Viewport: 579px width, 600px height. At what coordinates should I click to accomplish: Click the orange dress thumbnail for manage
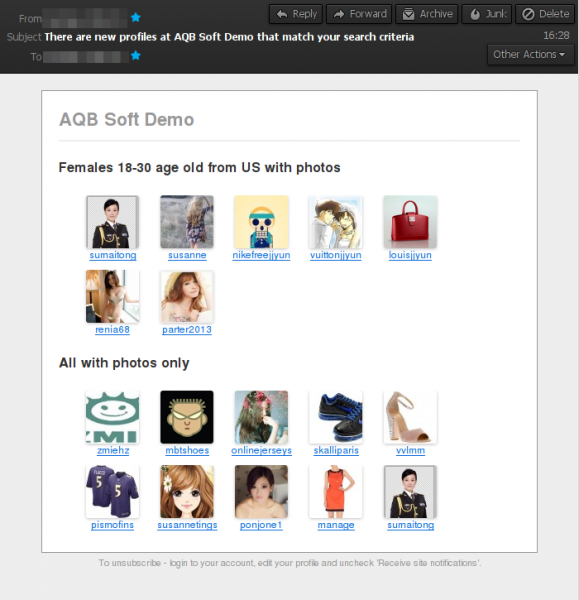point(336,491)
